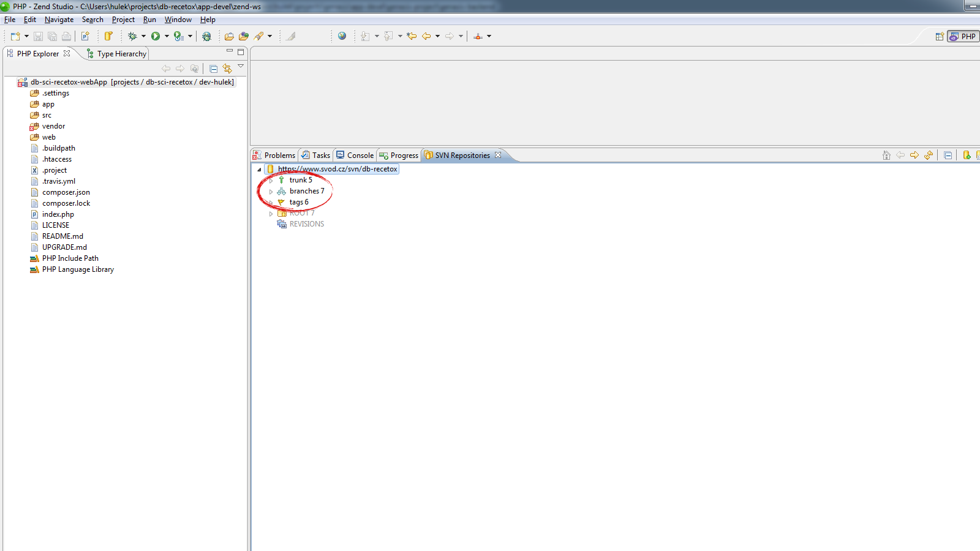The height and width of the screenshot is (551, 980).
Task: Open the Search menu
Action: click(92, 20)
